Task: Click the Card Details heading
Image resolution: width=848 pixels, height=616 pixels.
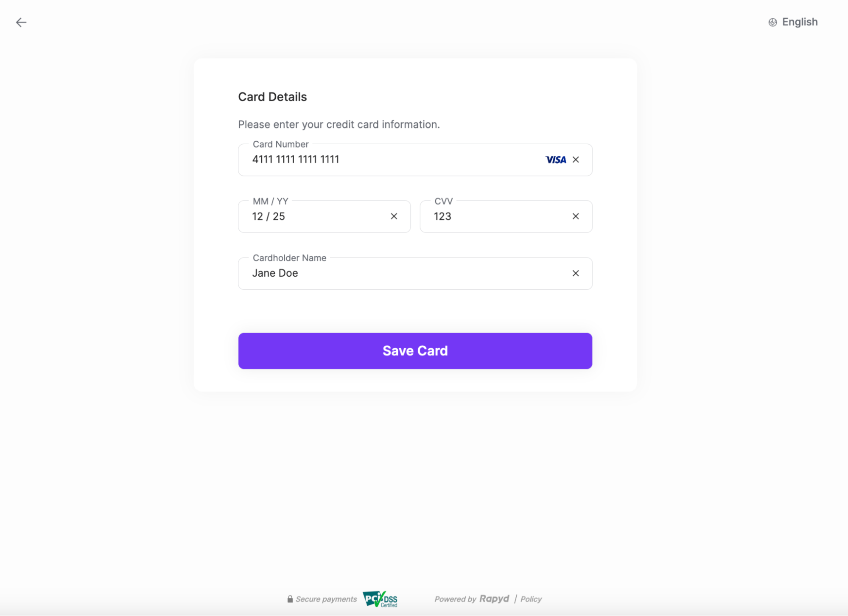Action: click(273, 97)
